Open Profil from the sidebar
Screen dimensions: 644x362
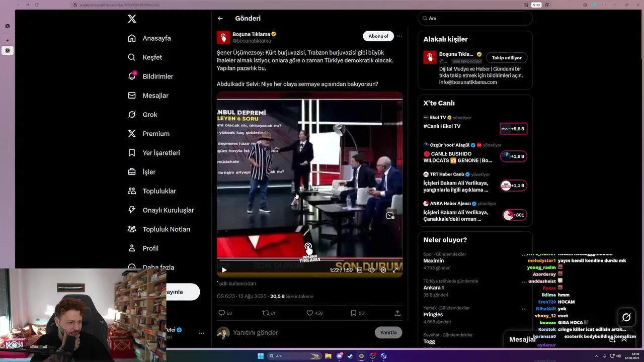point(143,248)
